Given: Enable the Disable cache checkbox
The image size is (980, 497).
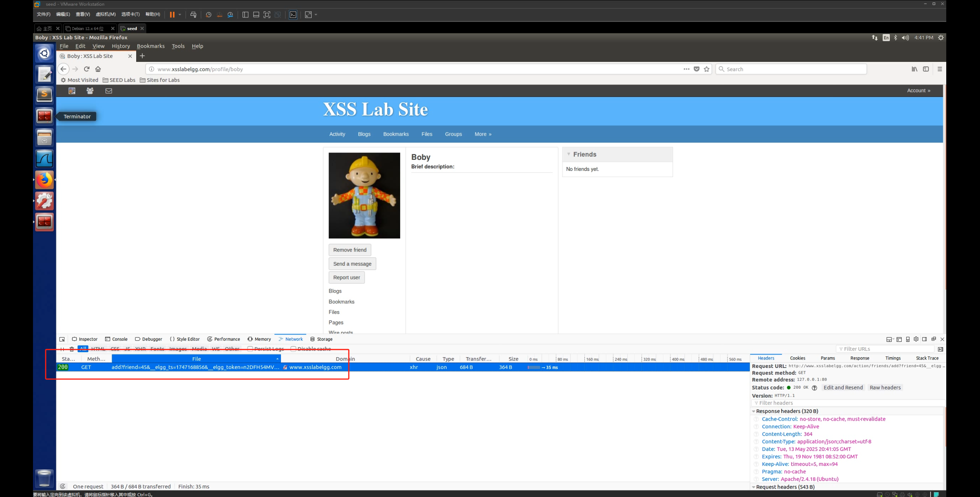Looking at the screenshot, I should (294, 349).
